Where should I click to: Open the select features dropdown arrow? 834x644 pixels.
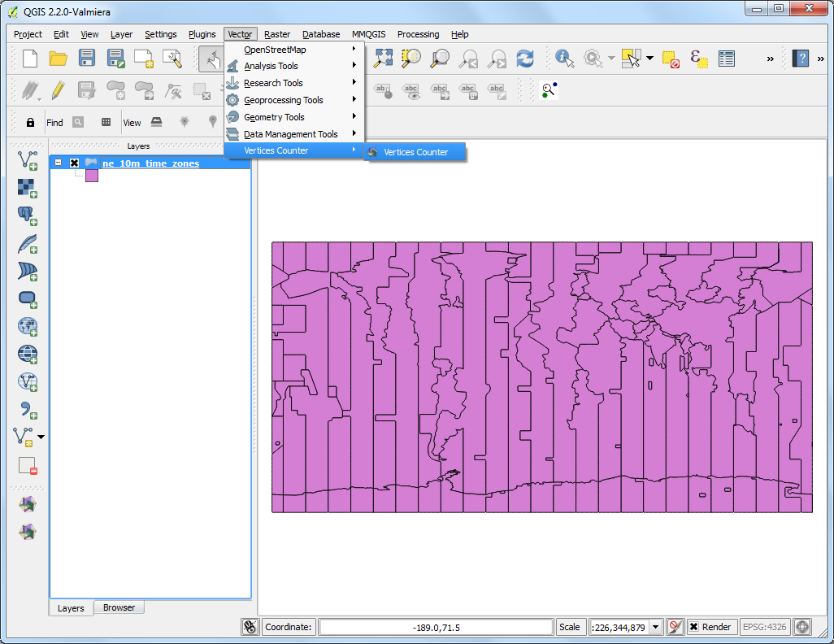tap(648, 59)
